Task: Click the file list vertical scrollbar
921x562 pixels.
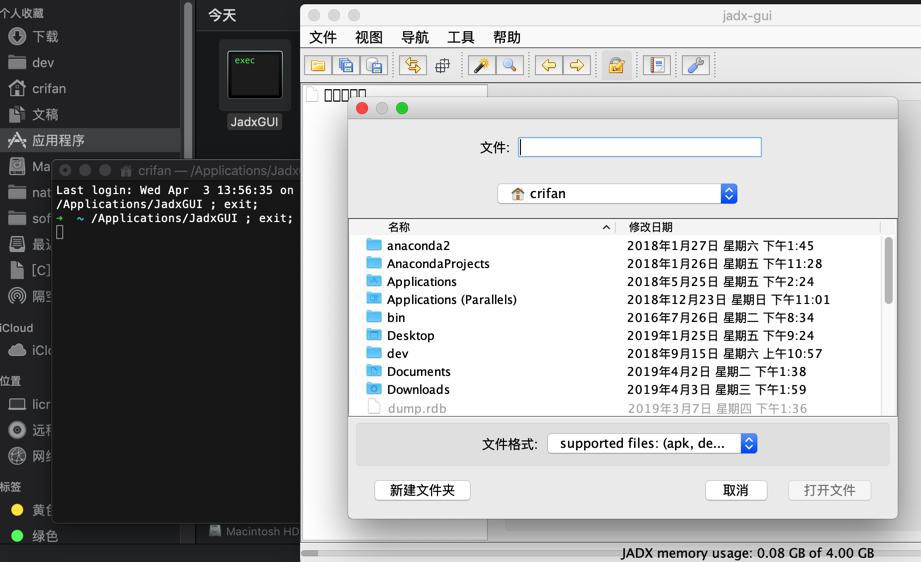Action: [x=888, y=270]
